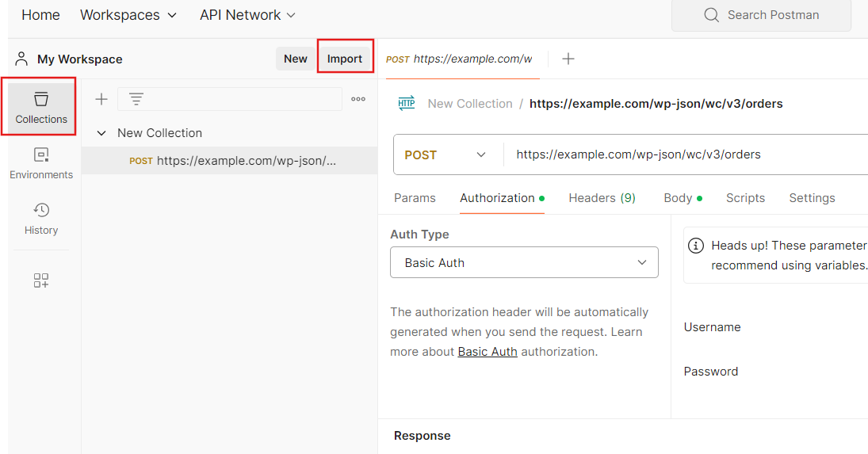868x454 pixels.
Task: Click the user icon beside My Workspace
Action: pyautogui.click(x=21, y=59)
